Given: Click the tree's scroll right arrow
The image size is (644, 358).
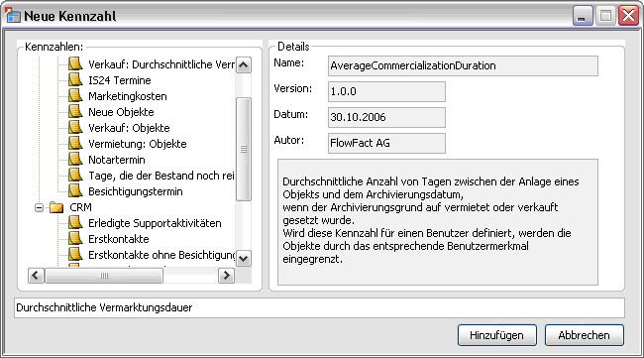Looking at the screenshot, I should (x=226, y=276).
